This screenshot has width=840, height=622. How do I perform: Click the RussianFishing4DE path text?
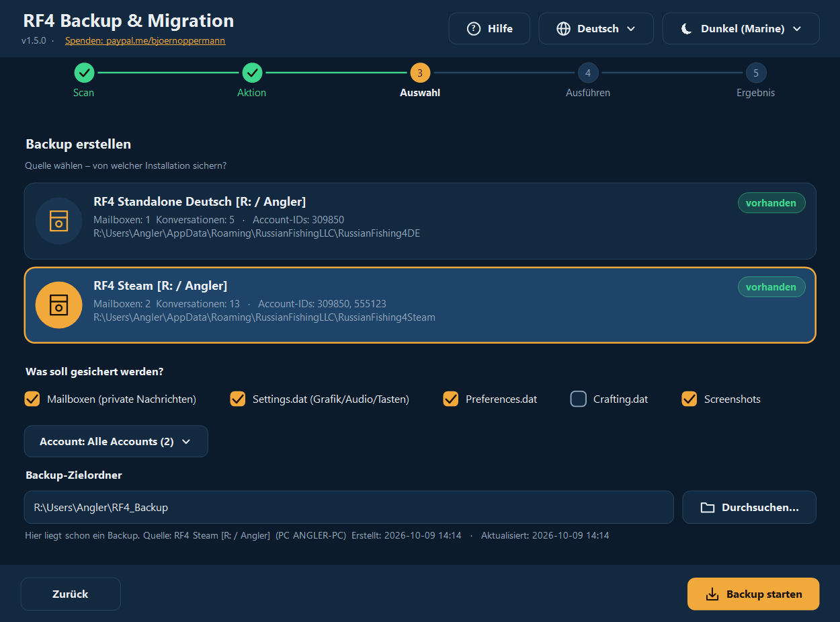click(257, 233)
